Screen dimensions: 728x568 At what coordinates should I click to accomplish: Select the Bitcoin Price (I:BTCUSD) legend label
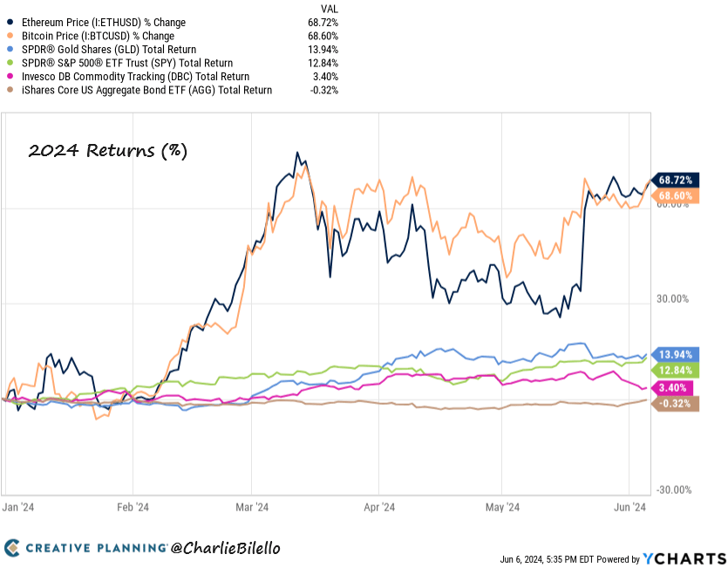point(98,36)
